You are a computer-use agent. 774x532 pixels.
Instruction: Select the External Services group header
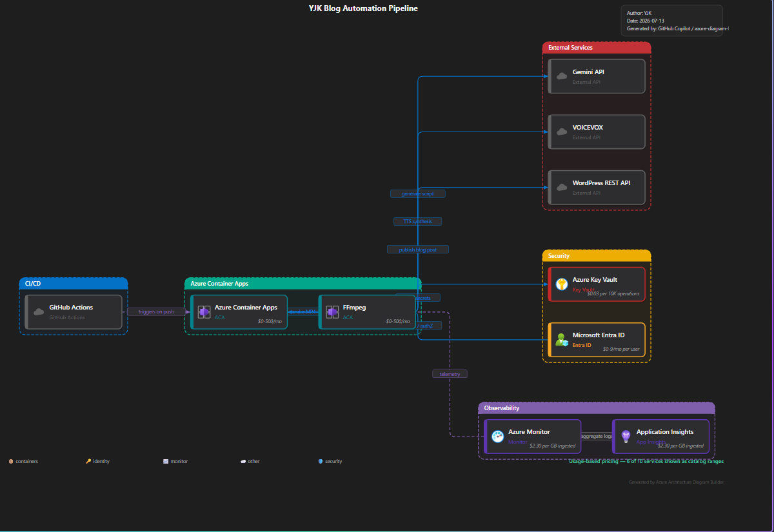[x=597, y=47]
